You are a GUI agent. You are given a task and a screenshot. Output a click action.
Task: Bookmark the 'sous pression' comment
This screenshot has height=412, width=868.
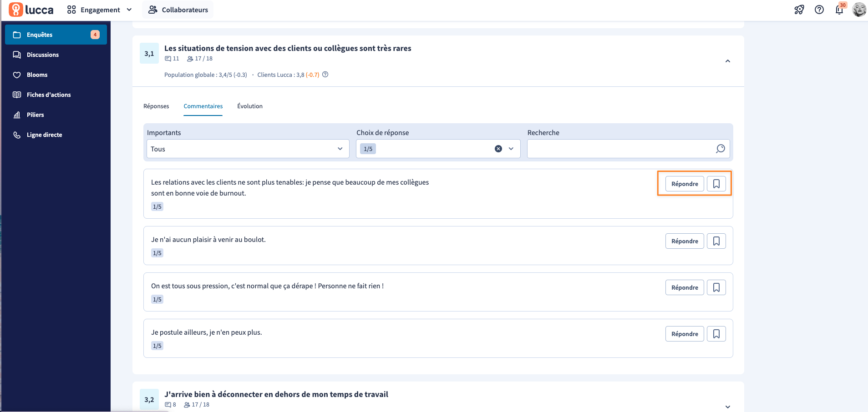(x=716, y=287)
